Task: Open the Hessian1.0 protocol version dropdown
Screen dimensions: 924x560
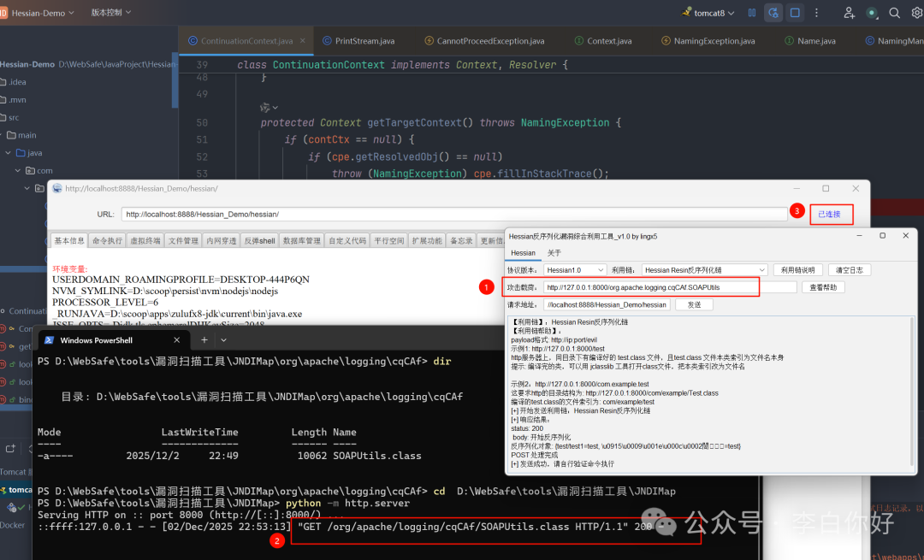Action: pos(575,269)
